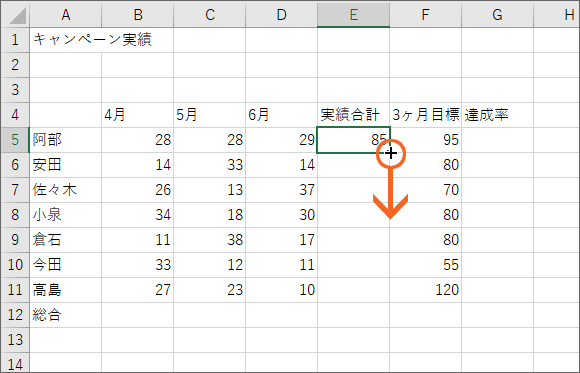Click the 6月 header cell
This screenshot has width=580, height=373.
pyautogui.click(x=281, y=115)
